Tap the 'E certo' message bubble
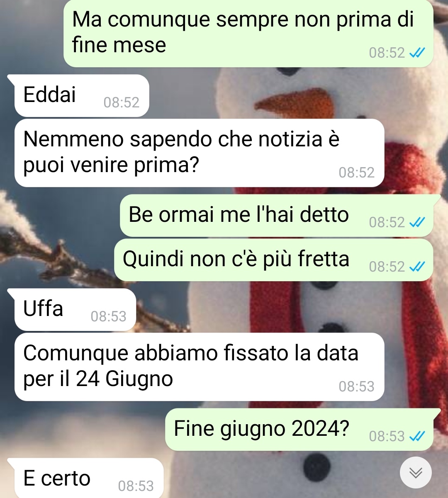The height and width of the screenshot is (498, 448). point(89,478)
